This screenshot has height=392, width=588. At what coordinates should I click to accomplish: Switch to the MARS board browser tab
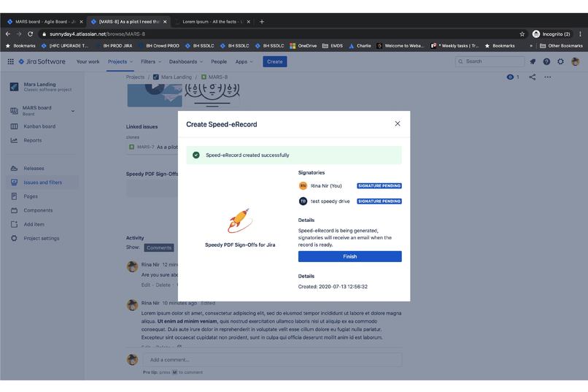pyautogui.click(x=45, y=22)
